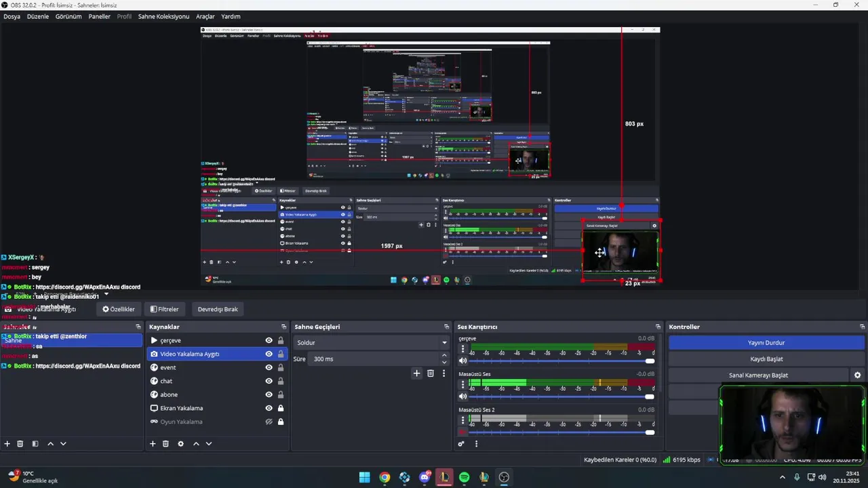Hide the Video Yakalama Aygıtı source
The height and width of the screenshot is (488, 868).
pos(269,354)
